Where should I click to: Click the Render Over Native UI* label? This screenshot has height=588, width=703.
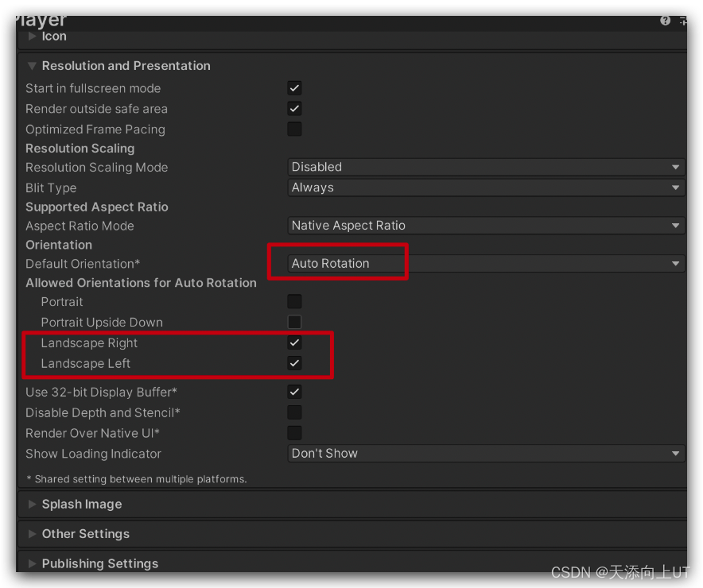point(92,434)
